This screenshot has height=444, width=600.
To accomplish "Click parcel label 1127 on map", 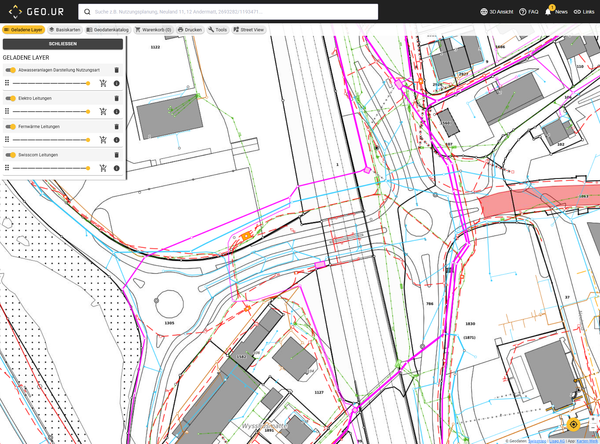I will (x=319, y=392).
